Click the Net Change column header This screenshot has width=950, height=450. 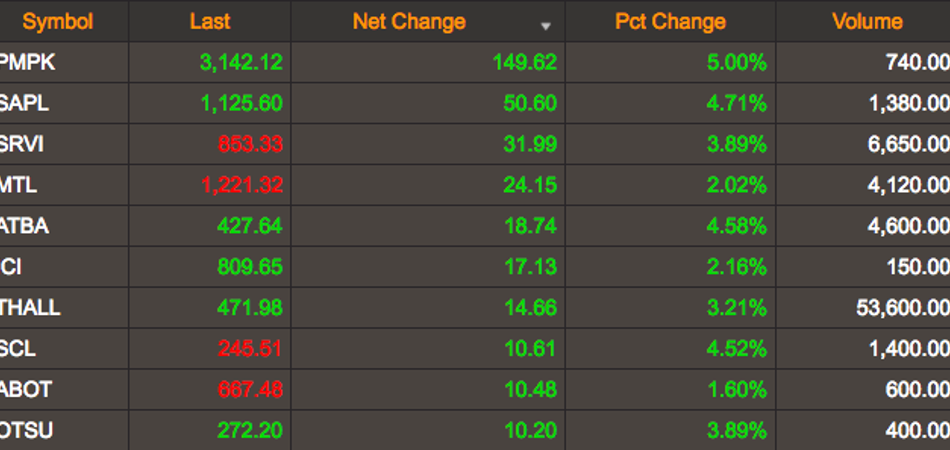coord(409,22)
